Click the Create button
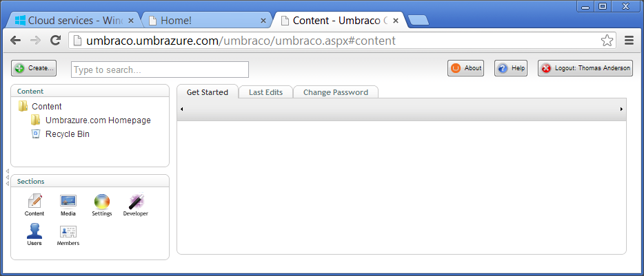 tap(34, 69)
